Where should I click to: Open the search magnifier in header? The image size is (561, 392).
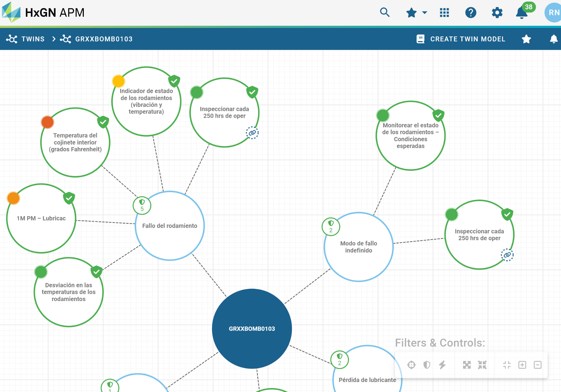coord(385,12)
